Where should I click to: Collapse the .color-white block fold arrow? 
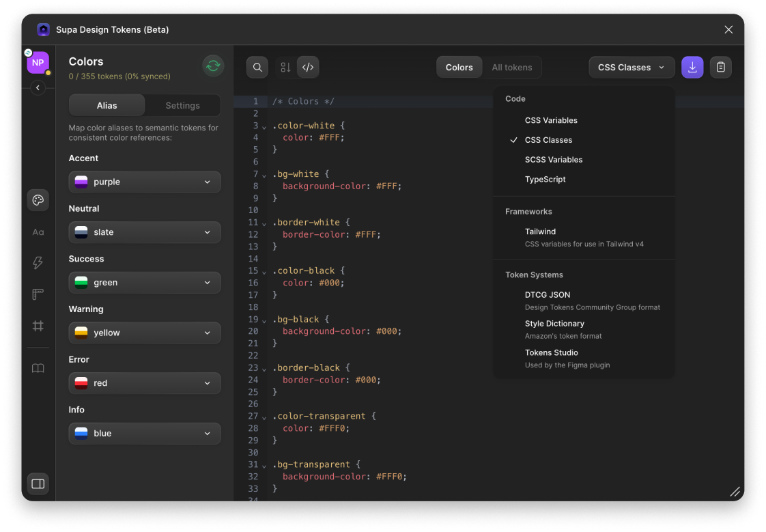(x=264, y=127)
